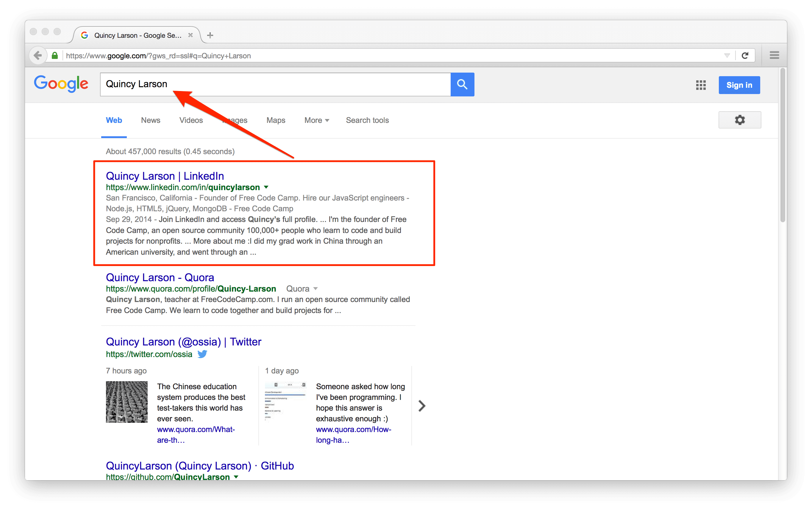Open the Quincy Larson - Quora result

point(160,277)
